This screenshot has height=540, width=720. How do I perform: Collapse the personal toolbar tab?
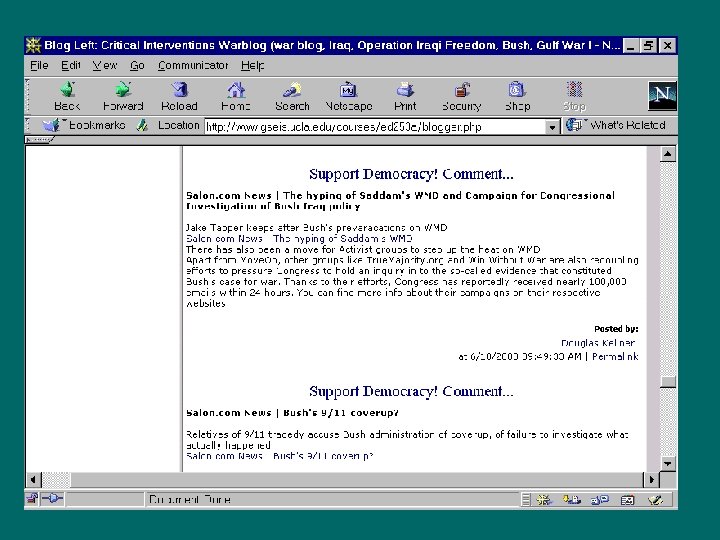39,140
